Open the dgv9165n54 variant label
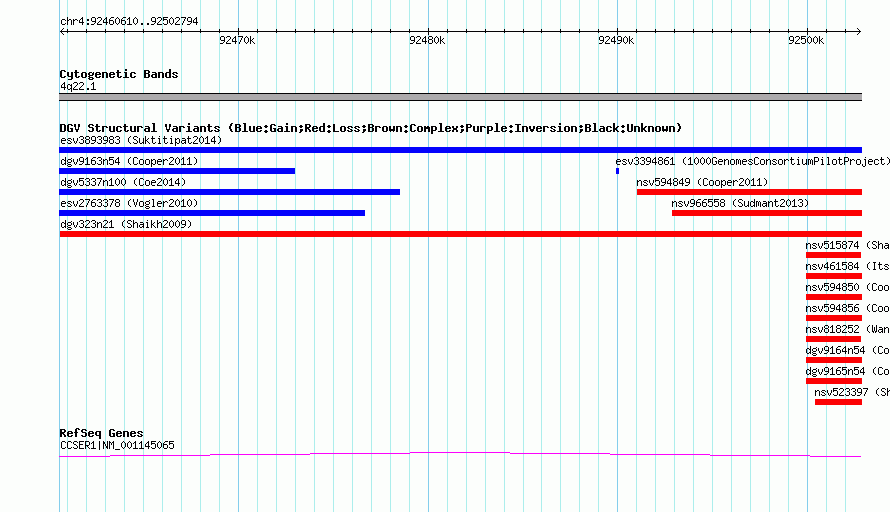Screen dimensions: 890x512 (x=847, y=371)
